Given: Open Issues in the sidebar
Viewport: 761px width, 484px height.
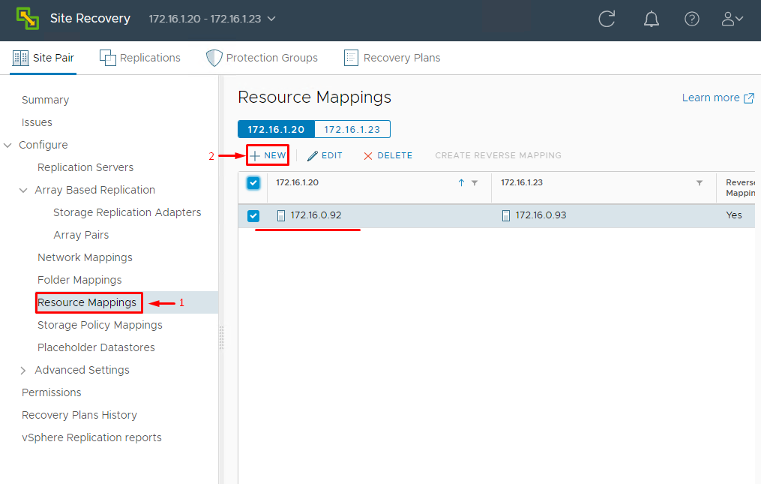Looking at the screenshot, I should tap(37, 122).
